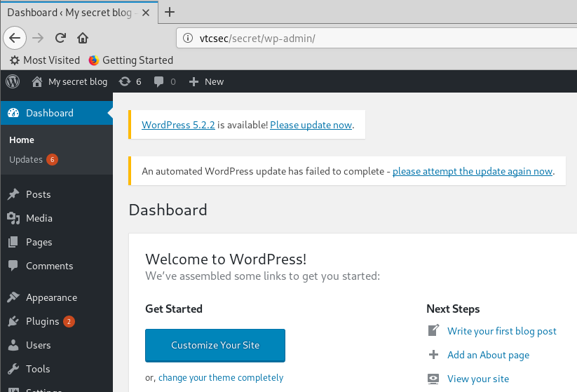Click the browser reload button

tap(60, 38)
